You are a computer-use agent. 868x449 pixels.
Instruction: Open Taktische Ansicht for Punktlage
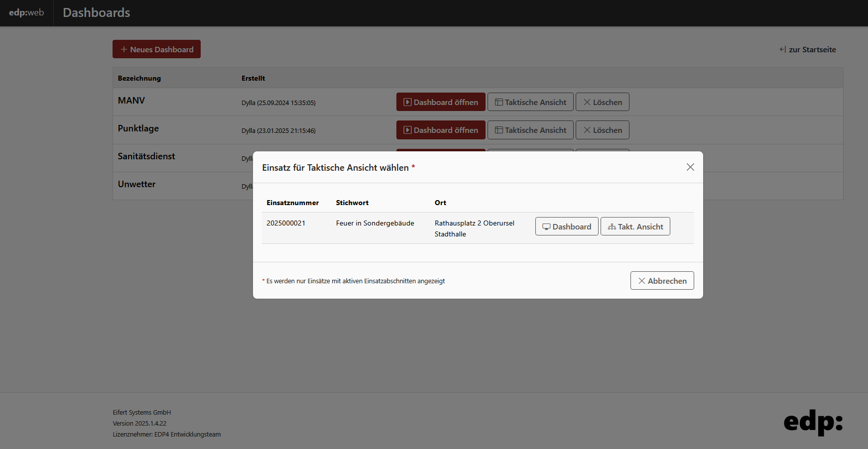click(x=530, y=130)
